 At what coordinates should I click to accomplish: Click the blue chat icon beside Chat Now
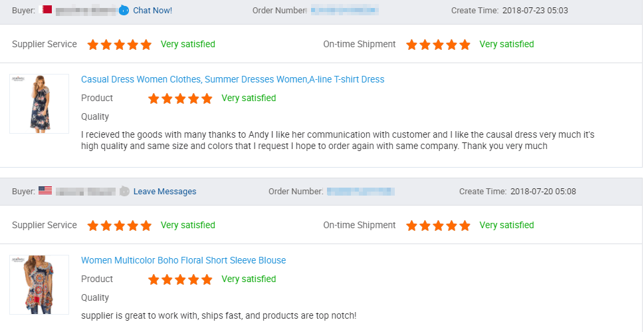point(124,10)
